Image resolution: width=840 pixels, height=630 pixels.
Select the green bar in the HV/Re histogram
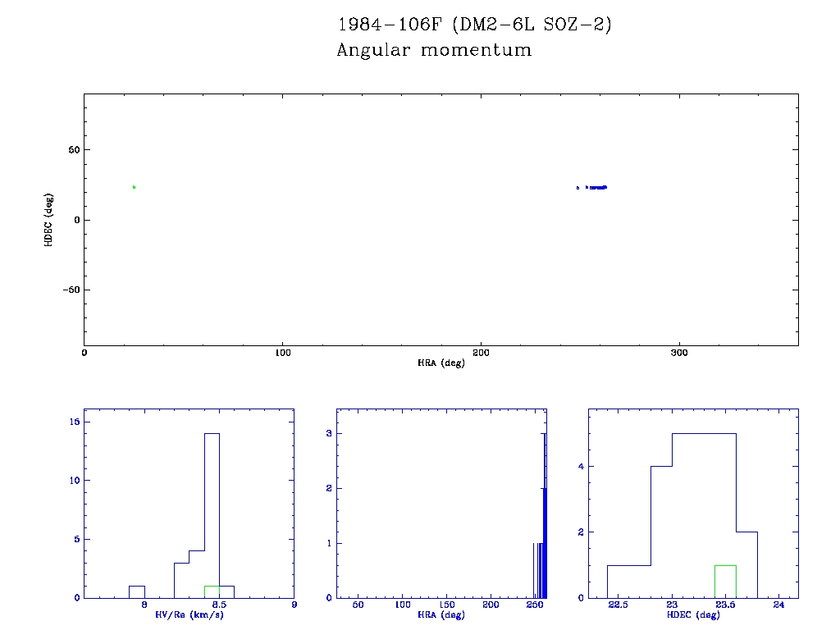212,591
